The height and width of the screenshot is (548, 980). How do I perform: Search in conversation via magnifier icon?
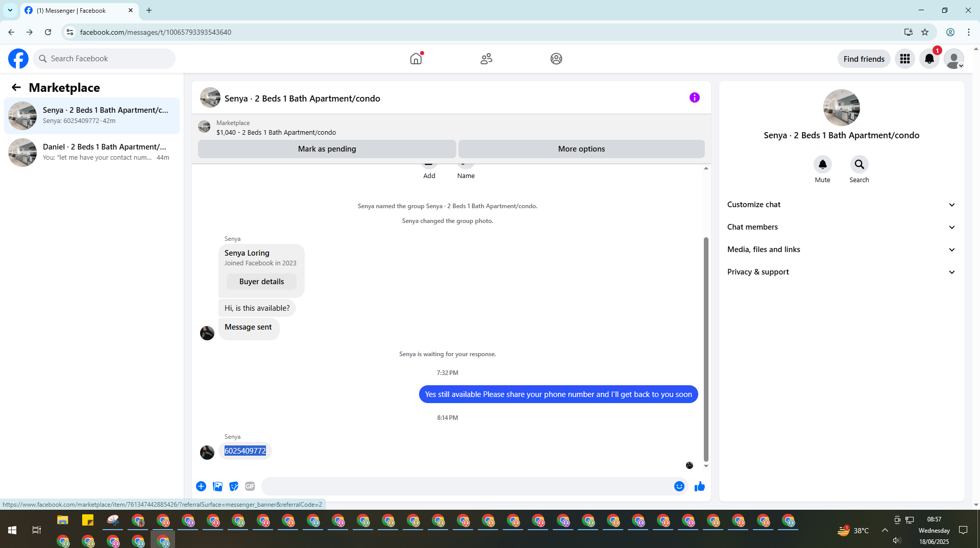coord(860,164)
